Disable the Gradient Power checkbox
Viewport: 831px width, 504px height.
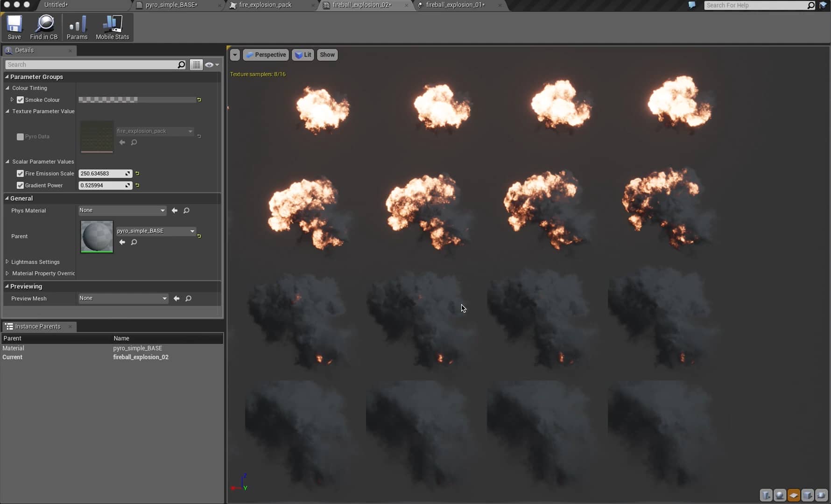tap(20, 185)
